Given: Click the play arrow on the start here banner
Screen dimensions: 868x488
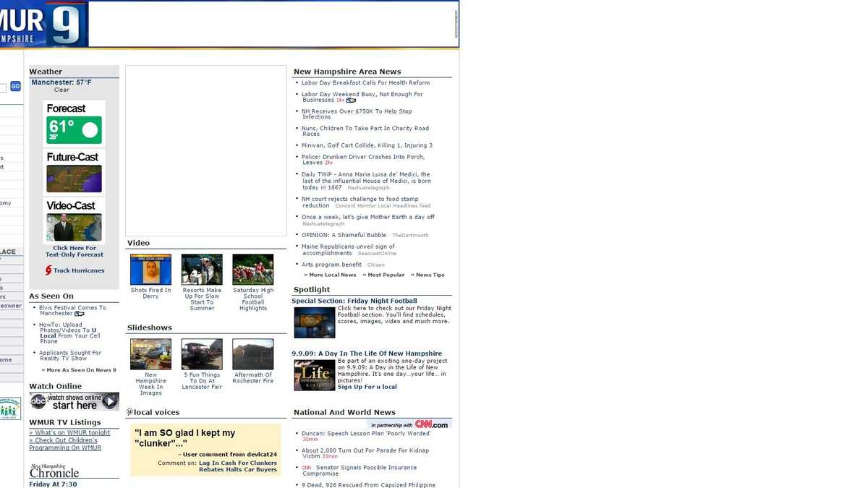Looking at the screenshot, I should point(111,401).
